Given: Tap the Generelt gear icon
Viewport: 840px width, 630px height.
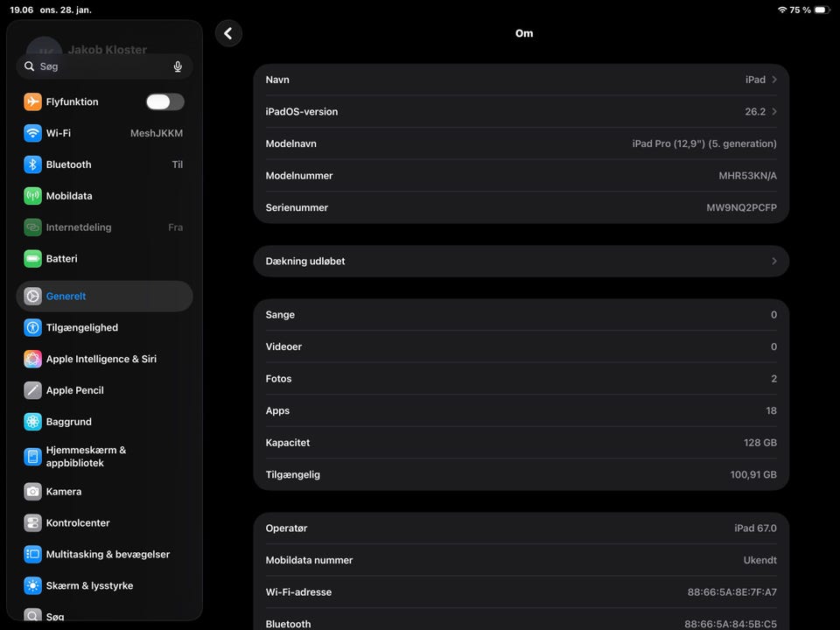Looking at the screenshot, I should pos(32,297).
